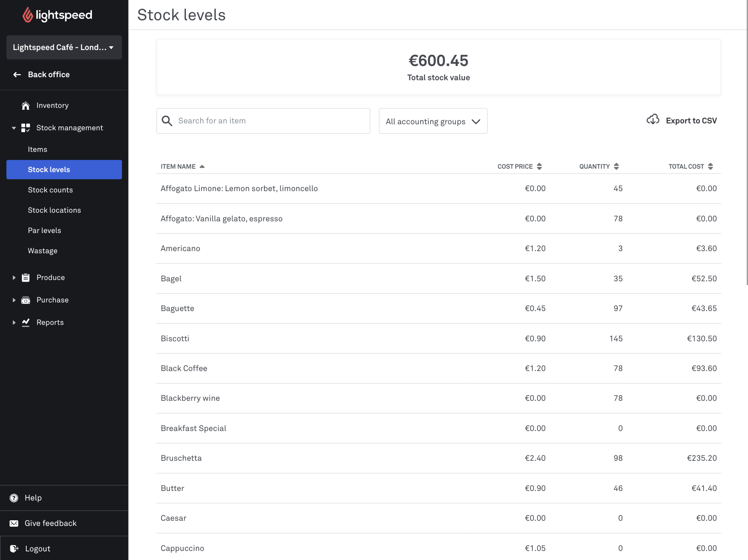Expand the Reports section chevron
748x560 pixels.
[x=13, y=322]
